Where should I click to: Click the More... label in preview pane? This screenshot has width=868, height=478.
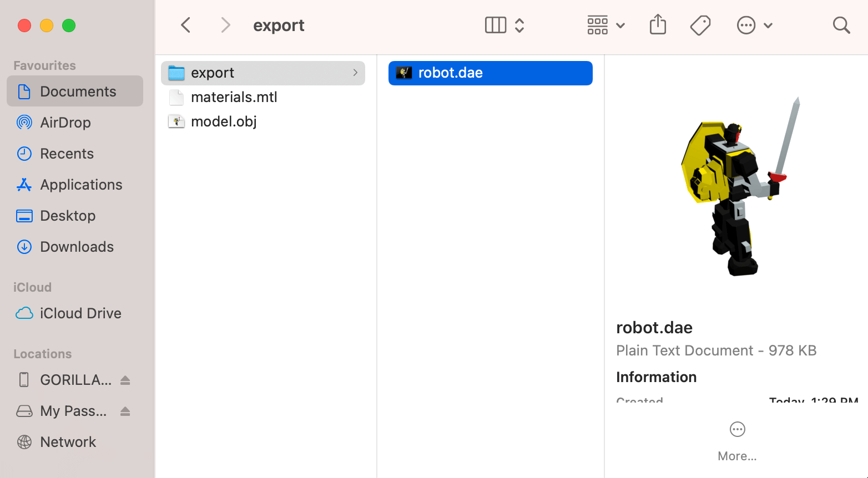click(x=737, y=456)
